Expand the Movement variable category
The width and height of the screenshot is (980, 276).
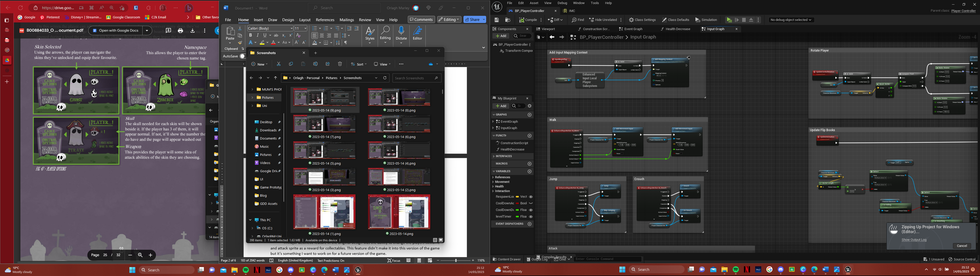click(x=494, y=182)
